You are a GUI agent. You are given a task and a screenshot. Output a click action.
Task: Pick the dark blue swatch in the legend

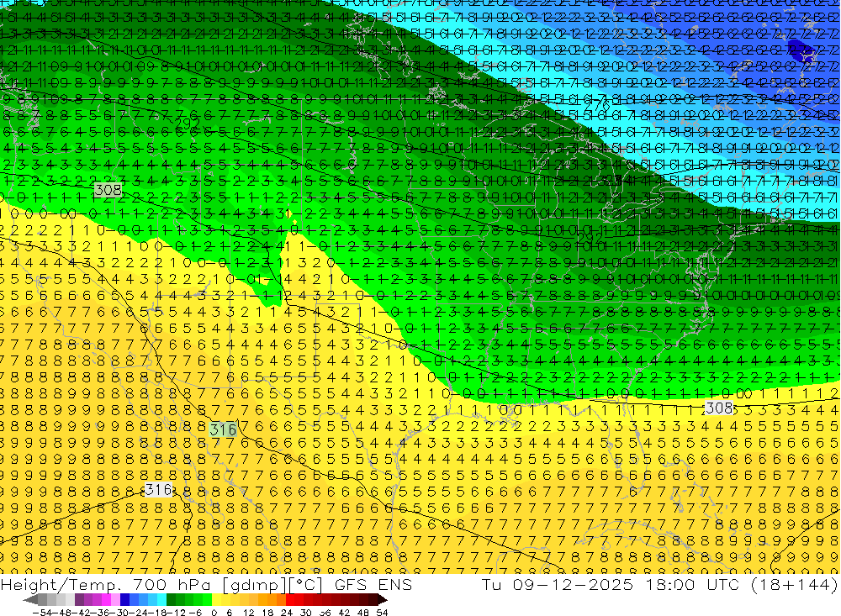(124, 600)
